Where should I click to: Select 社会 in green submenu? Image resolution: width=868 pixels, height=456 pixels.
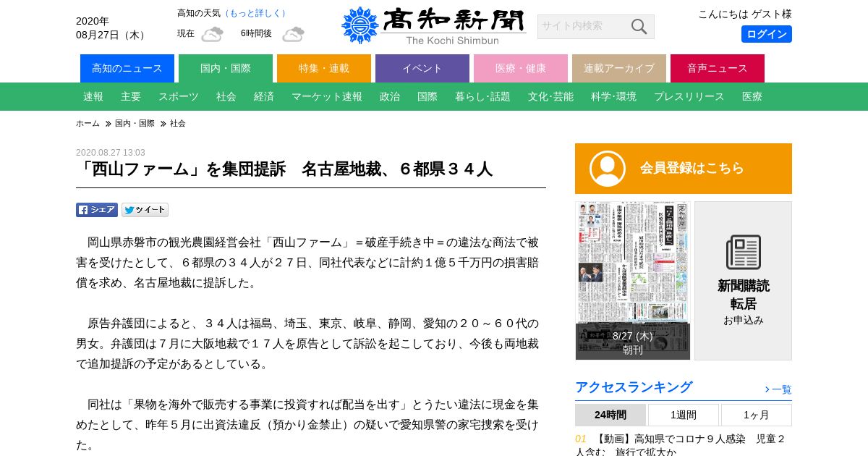[226, 96]
